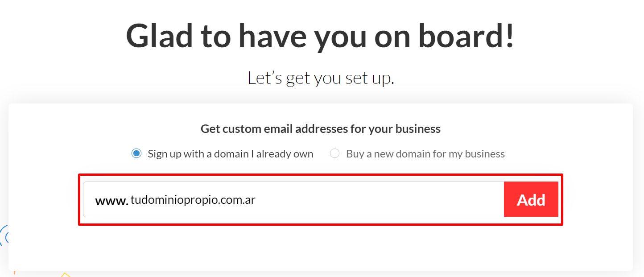Click the blue concentric circle decoration

click(x=4, y=236)
